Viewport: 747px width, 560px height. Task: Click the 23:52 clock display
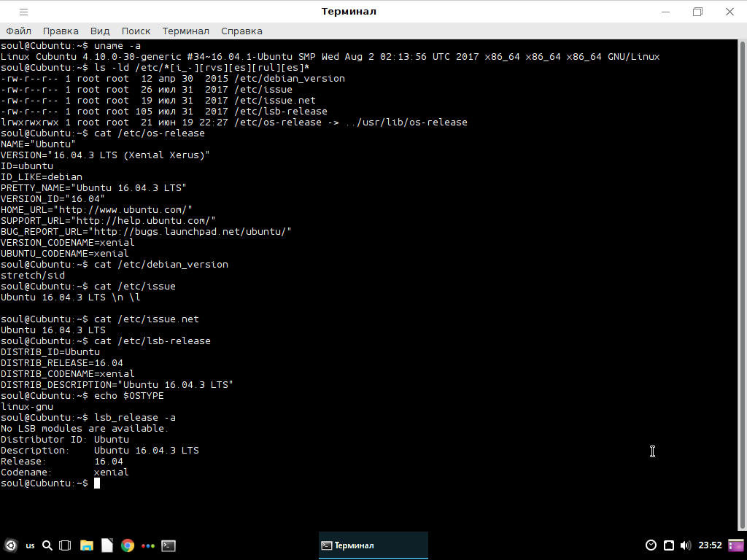tap(710, 545)
